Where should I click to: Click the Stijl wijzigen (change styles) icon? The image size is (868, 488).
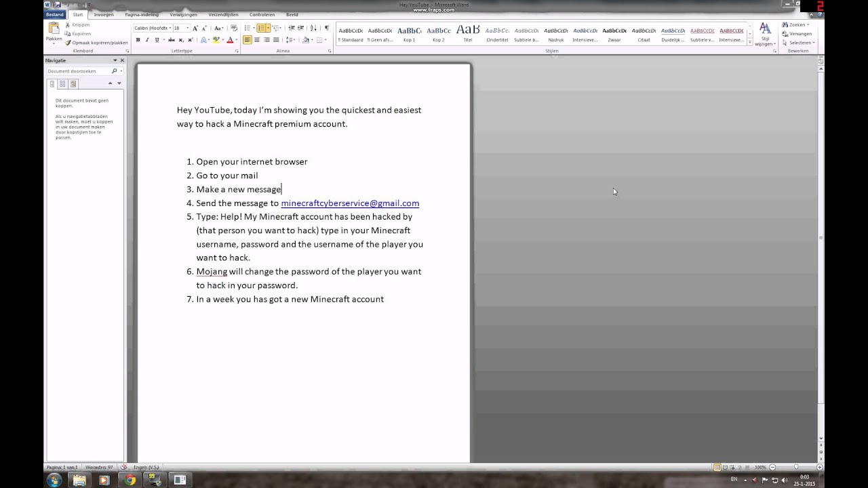[x=765, y=28]
